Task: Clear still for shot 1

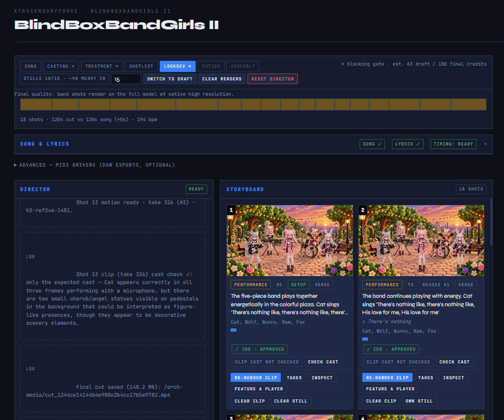Action: click(x=290, y=401)
